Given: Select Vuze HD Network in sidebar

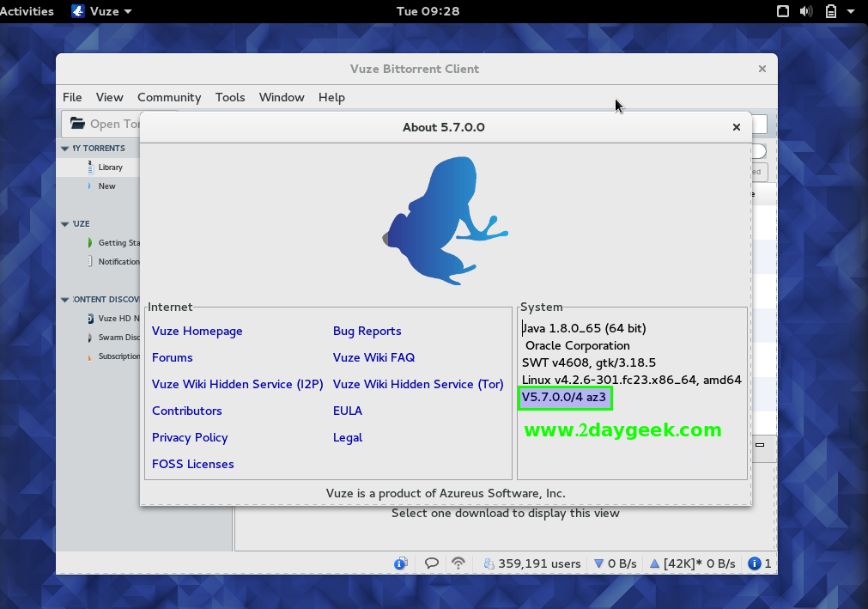Looking at the screenshot, I should pyautogui.click(x=118, y=319).
